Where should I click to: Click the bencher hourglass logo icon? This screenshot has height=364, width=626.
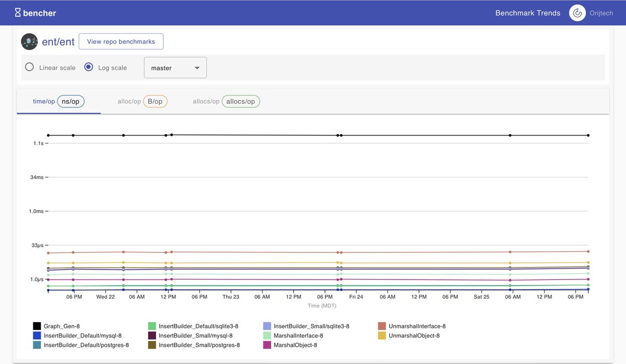point(18,13)
